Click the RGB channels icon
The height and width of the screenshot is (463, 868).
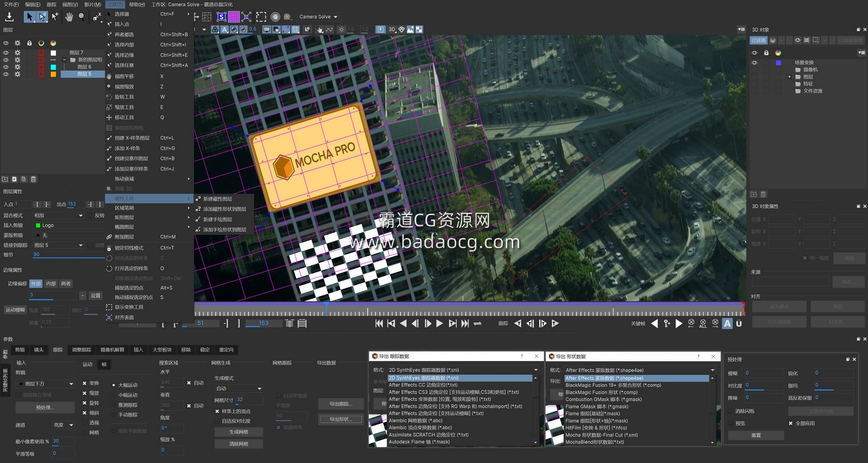pyautogui.click(x=215, y=29)
